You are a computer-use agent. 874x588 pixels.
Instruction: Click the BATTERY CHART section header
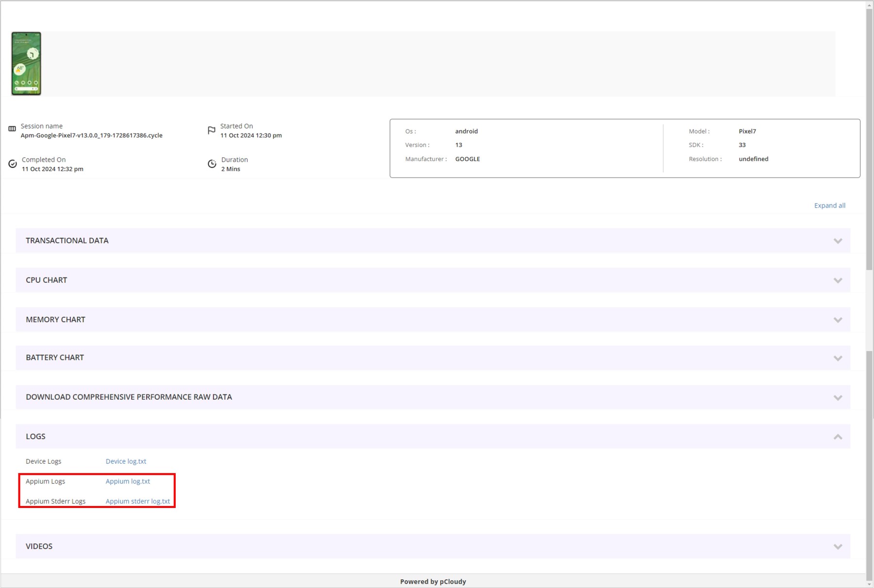click(55, 358)
